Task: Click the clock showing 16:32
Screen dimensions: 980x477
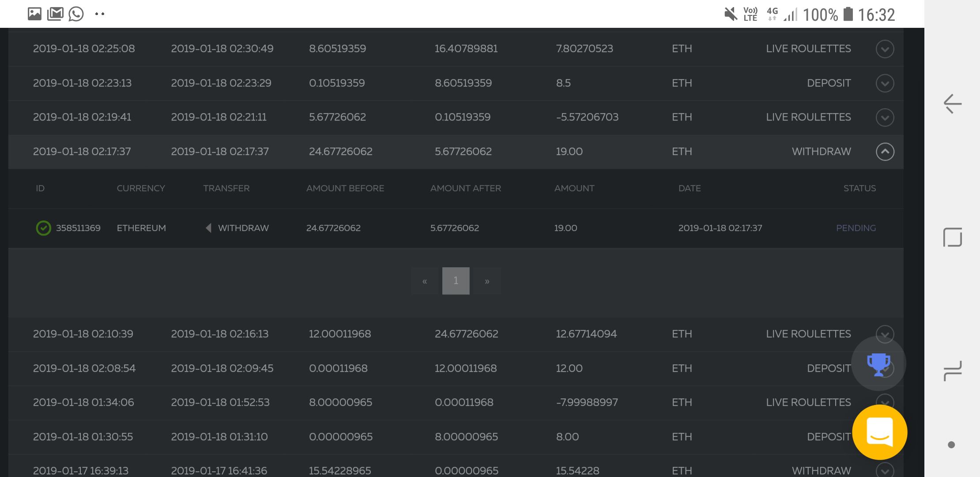Action: 876,15
